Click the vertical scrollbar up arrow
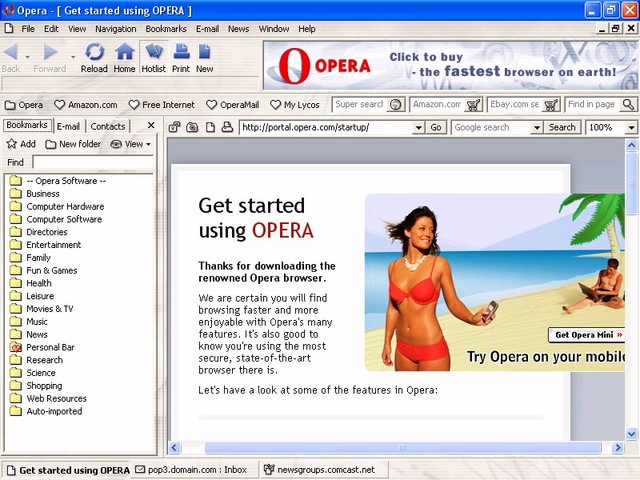Screen dimensions: 640x480 tap(631, 145)
